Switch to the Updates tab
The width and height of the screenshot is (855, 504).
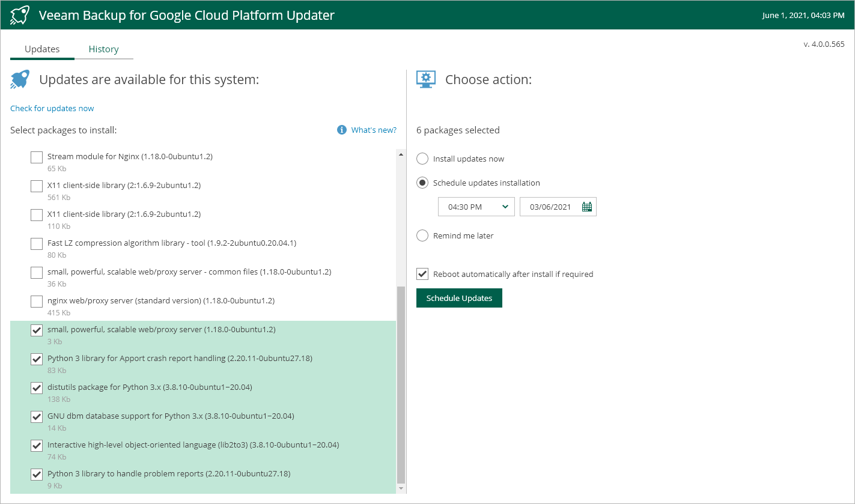tap(42, 49)
